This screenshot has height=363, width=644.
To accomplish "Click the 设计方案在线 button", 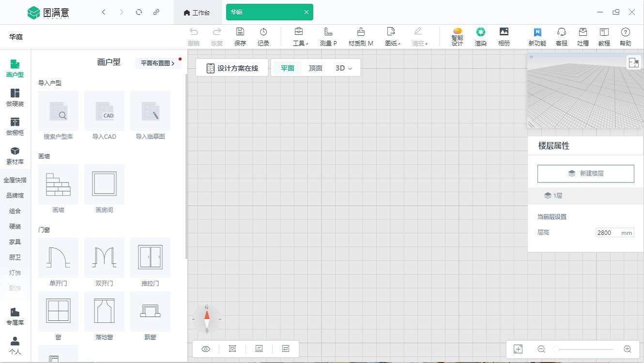I will click(x=232, y=68).
